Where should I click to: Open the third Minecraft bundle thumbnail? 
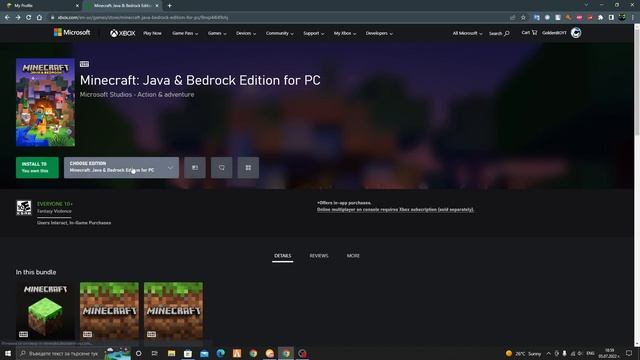tap(173, 311)
